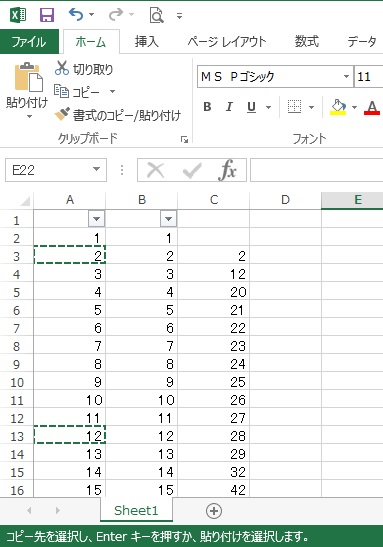Open the Name Box dropdown arrow

[97, 170]
